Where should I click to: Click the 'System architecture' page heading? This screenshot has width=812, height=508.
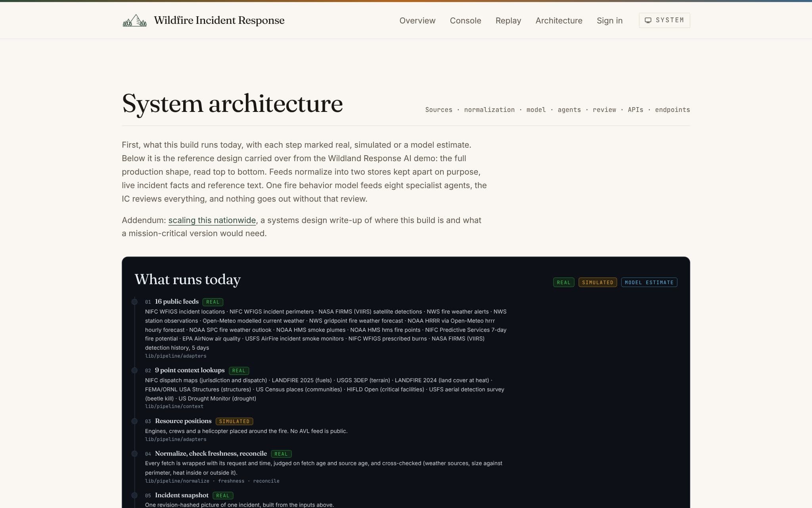pyautogui.click(x=232, y=104)
